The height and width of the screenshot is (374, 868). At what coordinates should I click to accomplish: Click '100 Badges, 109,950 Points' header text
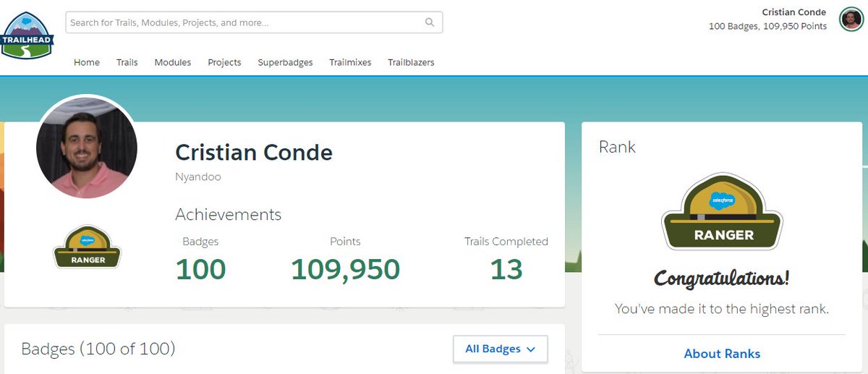click(767, 26)
